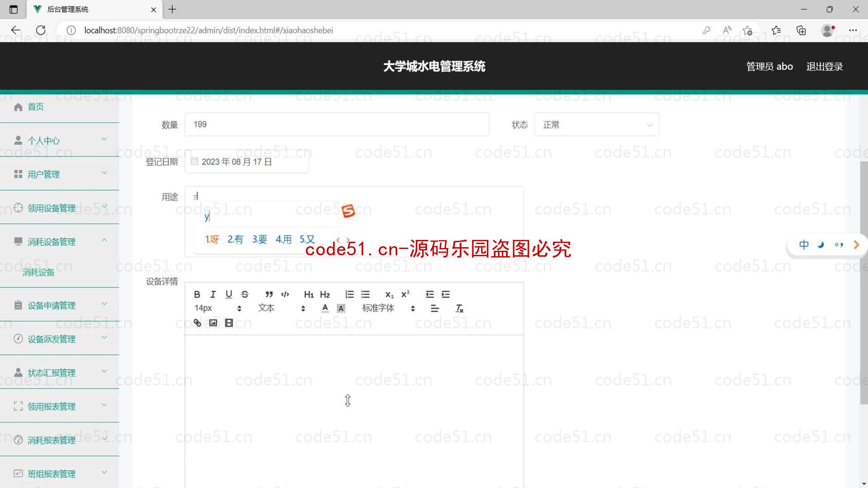
Task: Go to 首页 in the sidebar
Action: coord(59,107)
